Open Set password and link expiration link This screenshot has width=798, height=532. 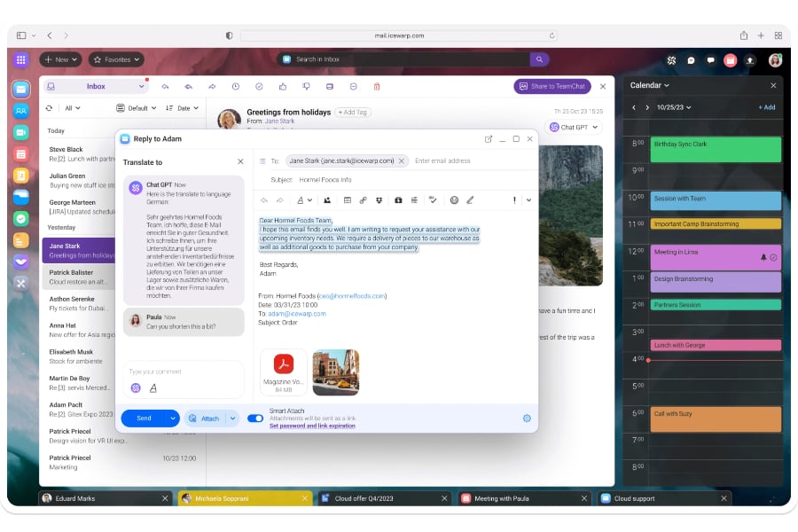312,426
